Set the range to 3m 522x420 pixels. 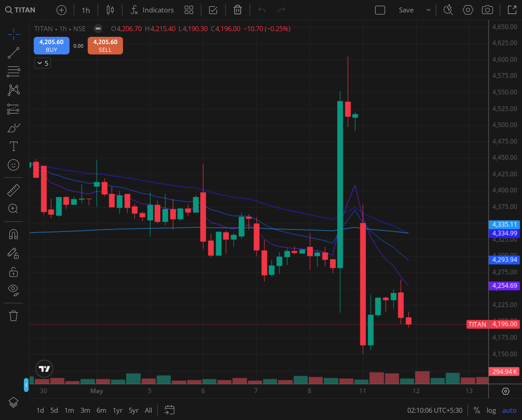coord(85,410)
